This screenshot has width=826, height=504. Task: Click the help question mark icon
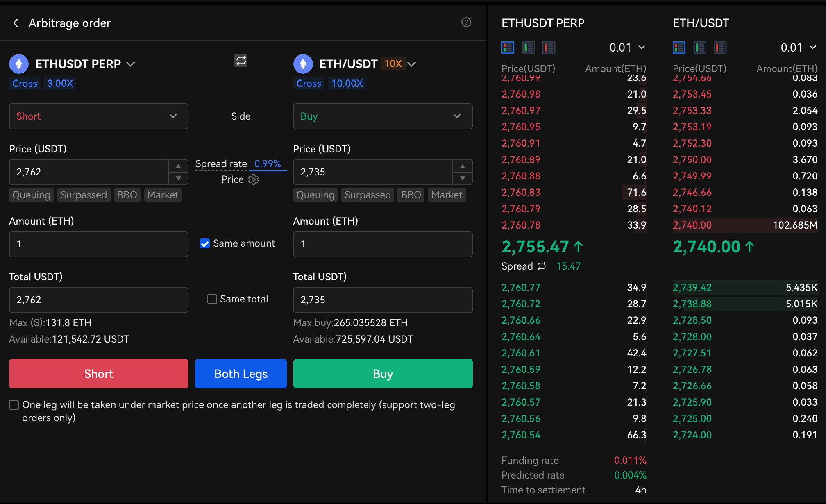pyautogui.click(x=466, y=23)
